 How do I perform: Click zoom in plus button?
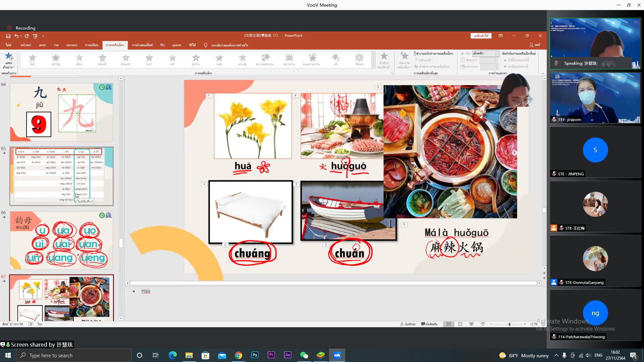click(525, 324)
